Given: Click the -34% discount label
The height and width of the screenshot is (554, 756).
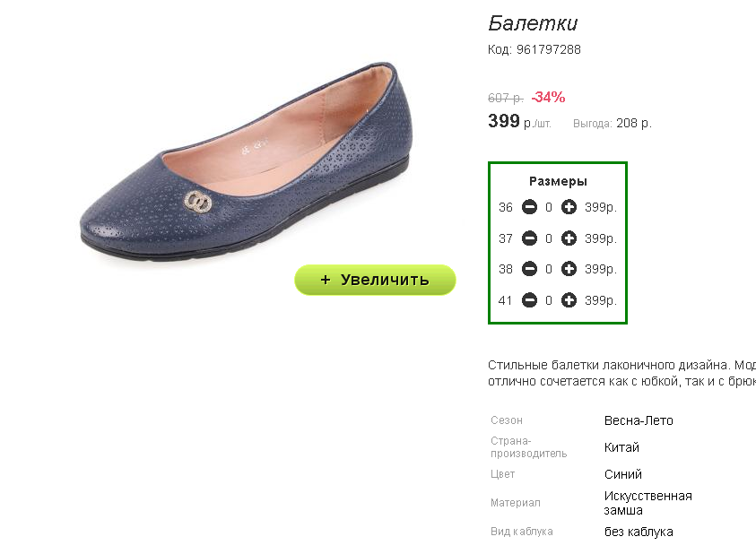Looking at the screenshot, I should pos(548,97).
